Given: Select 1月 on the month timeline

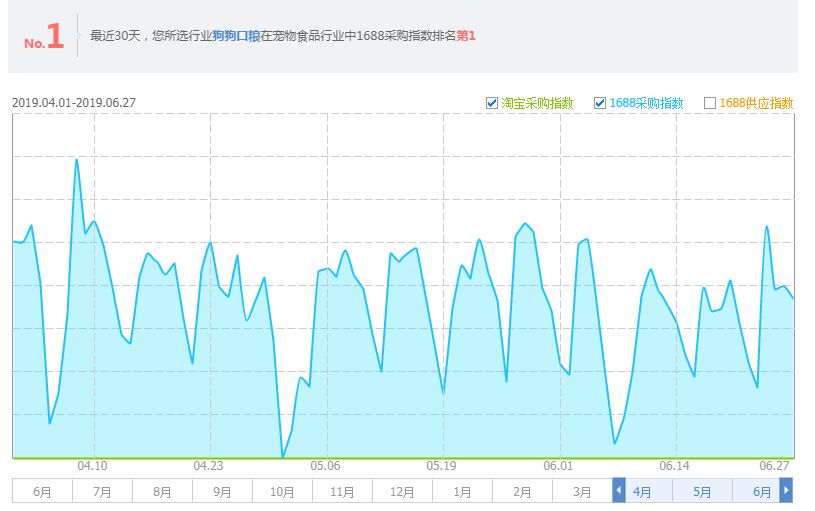Looking at the screenshot, I should point(462,491).
